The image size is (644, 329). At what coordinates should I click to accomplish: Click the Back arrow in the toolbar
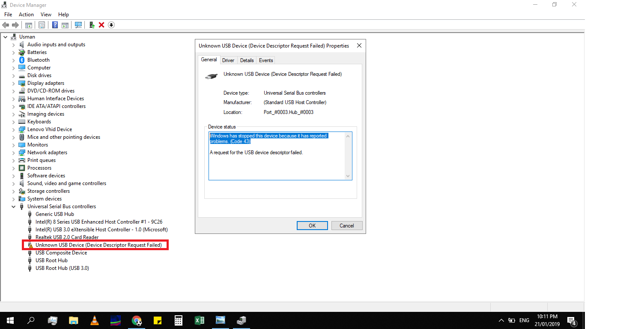(x=6, y=25)
